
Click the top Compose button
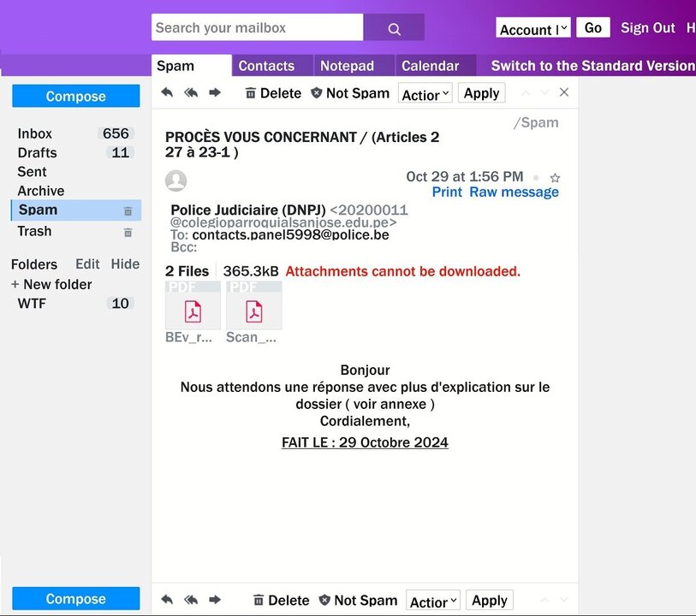tap(75, 96)
